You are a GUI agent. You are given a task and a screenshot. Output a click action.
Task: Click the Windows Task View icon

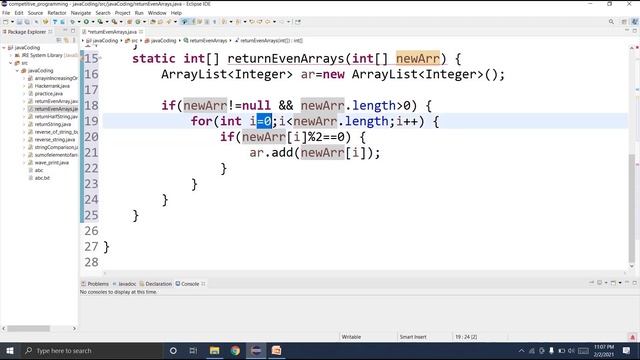click(x=193, y=351)
